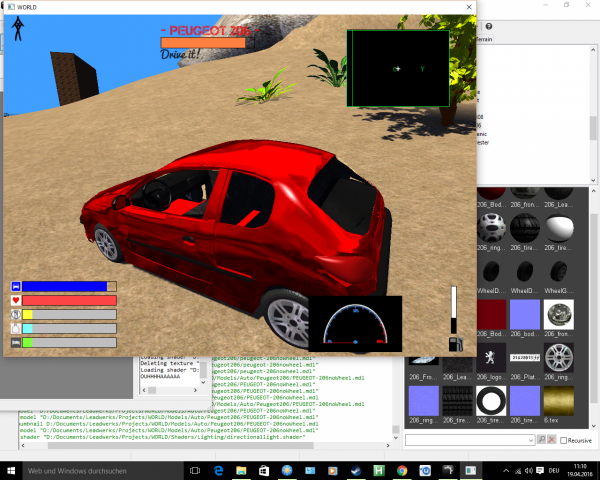Image resolution: width=600 pixels, height=480 pixels.
Task: Click the fuel pump icon in game HUD
Action: [x=456, y=344]
